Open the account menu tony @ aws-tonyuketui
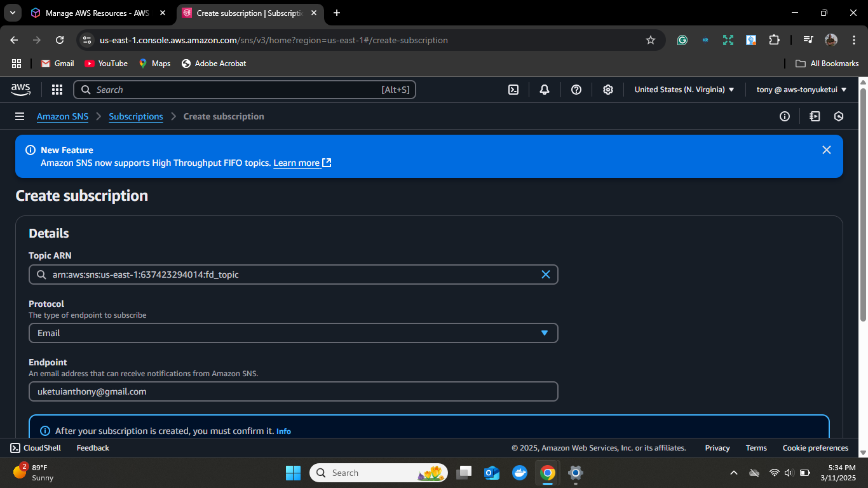 pyautogui.click(x=801, y=90)
